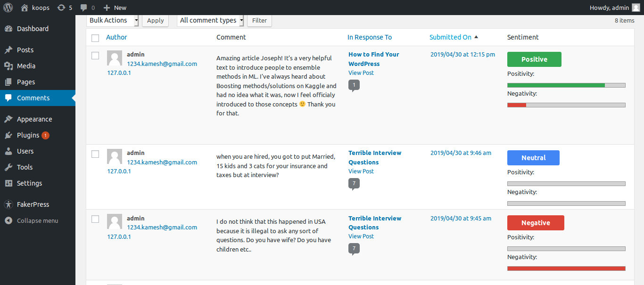Click the Comments speech bubble icon
The image size is (644, 285).
(x=8, y=98)
